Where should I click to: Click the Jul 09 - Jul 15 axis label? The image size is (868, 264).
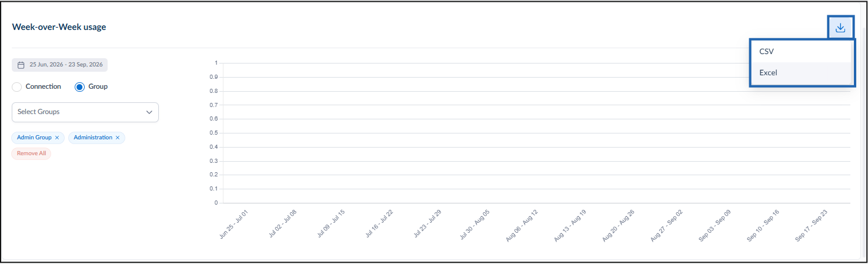point(330,223)
